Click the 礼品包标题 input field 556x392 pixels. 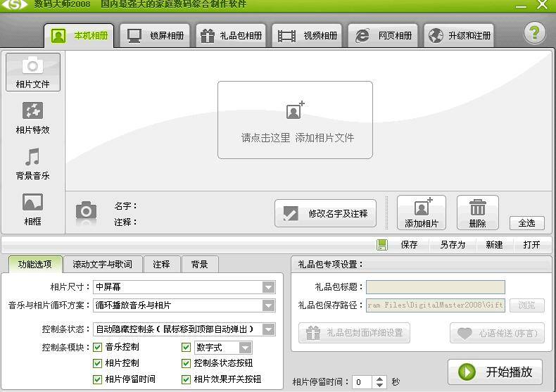436,287
